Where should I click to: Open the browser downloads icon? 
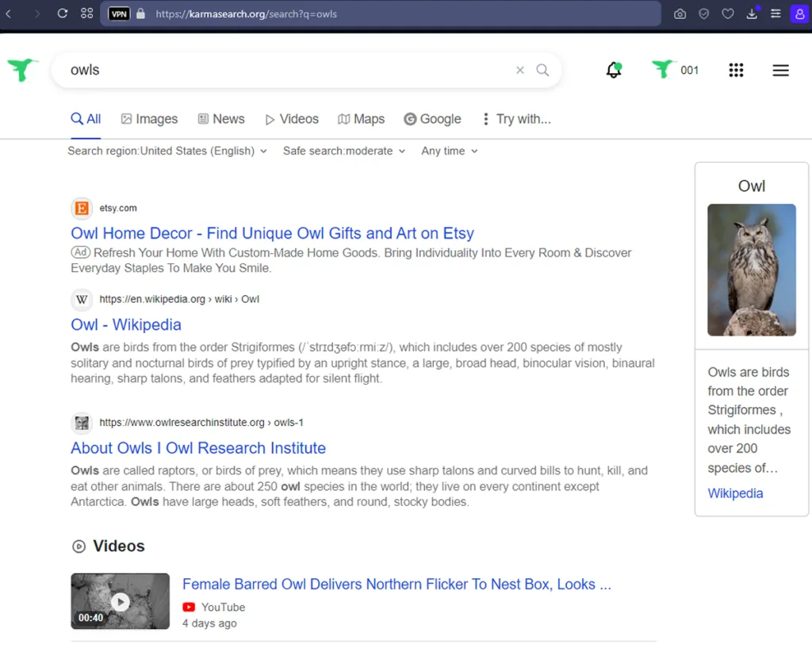[x=752, y=14]
